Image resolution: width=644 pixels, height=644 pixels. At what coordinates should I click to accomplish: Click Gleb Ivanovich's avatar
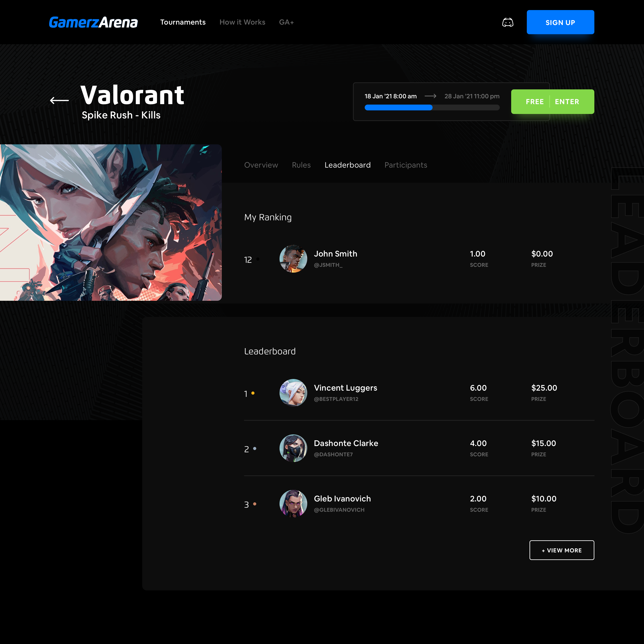293,503
